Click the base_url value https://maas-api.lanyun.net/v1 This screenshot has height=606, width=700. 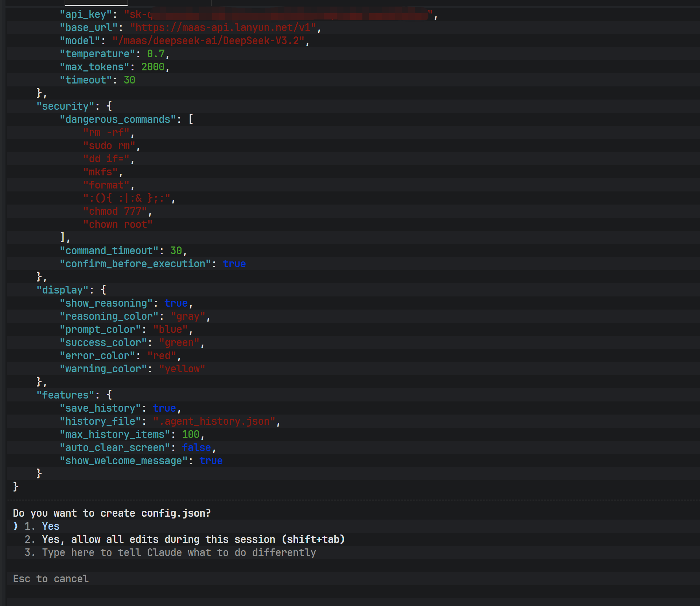(x=223, y=28)
